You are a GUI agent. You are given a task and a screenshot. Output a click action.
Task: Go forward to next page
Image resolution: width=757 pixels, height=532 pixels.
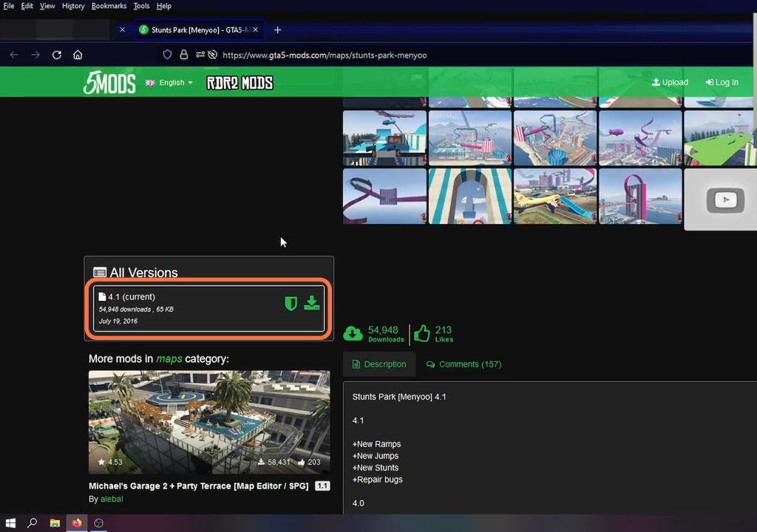coord(35,55)
